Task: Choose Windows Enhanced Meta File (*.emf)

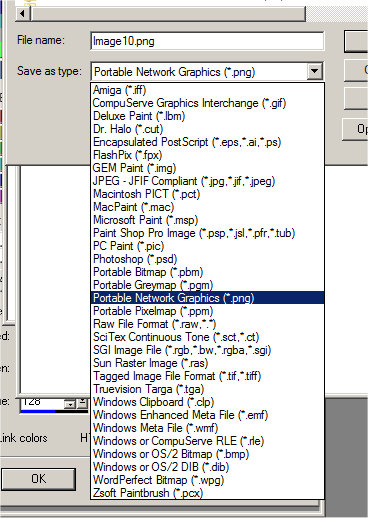Action: 207,415
